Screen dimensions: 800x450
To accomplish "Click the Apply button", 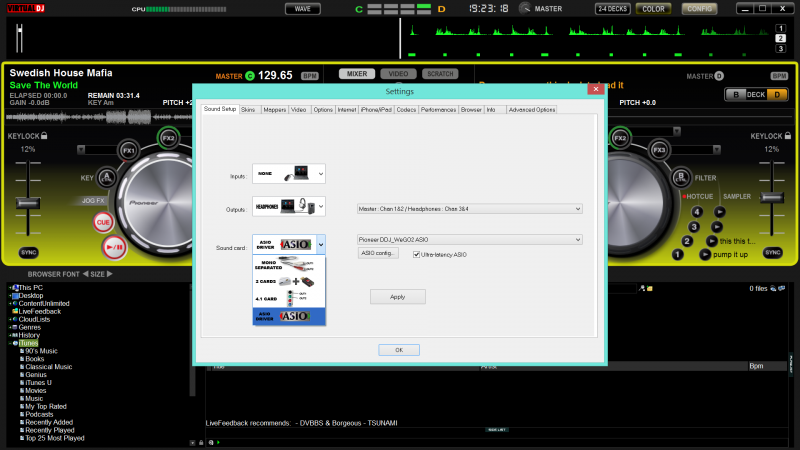I will 397,297.
